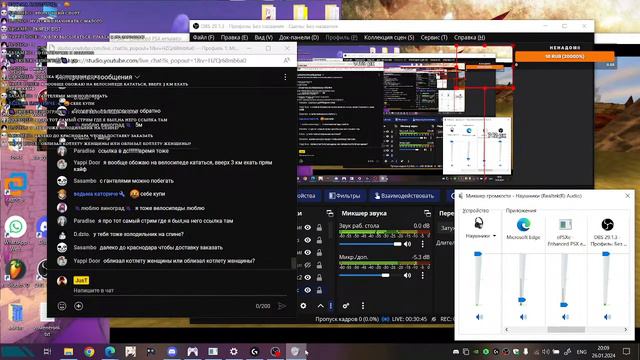Image resolution: width=640 pixels, height=360 pixels.
Task: Toggle lock next to the crossed-out eye source
Action: 319,265
